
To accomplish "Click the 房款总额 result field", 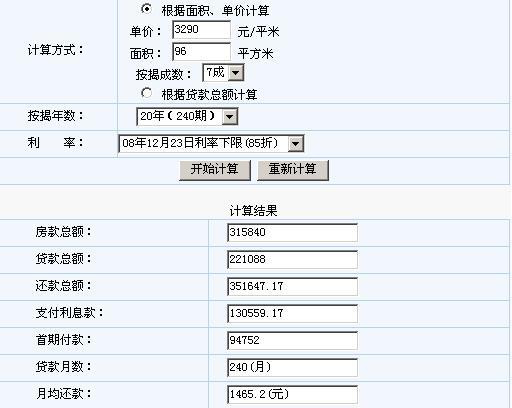I will tap(292, 232).
